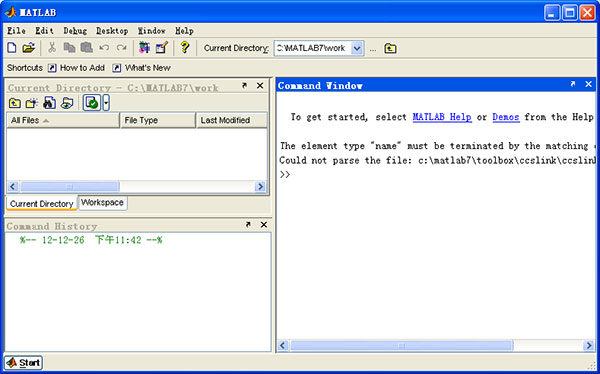Click the directory reports icon with checkmark
The image size is (600, 374).
[92, 103]
